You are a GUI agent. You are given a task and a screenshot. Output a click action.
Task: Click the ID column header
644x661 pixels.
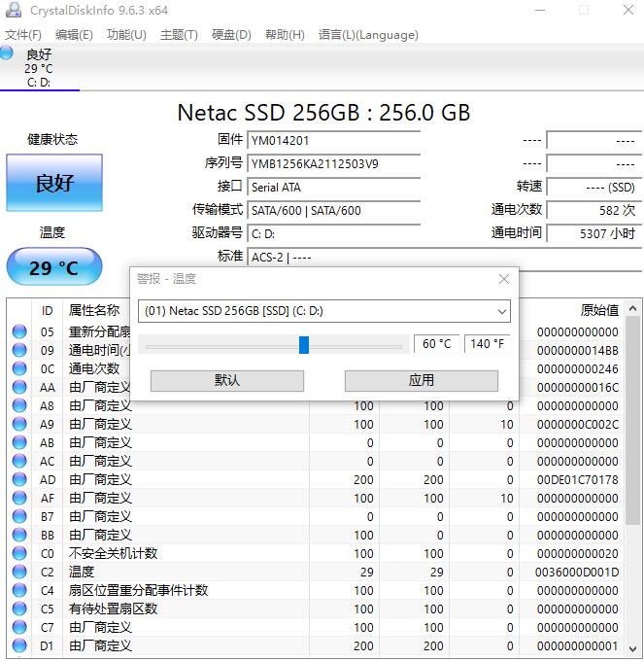point(48,311)
